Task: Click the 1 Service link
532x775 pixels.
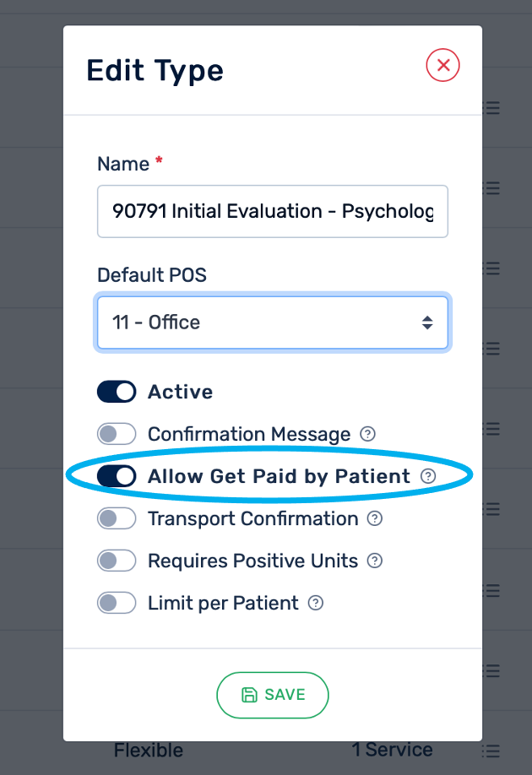Action: [392, 750]
